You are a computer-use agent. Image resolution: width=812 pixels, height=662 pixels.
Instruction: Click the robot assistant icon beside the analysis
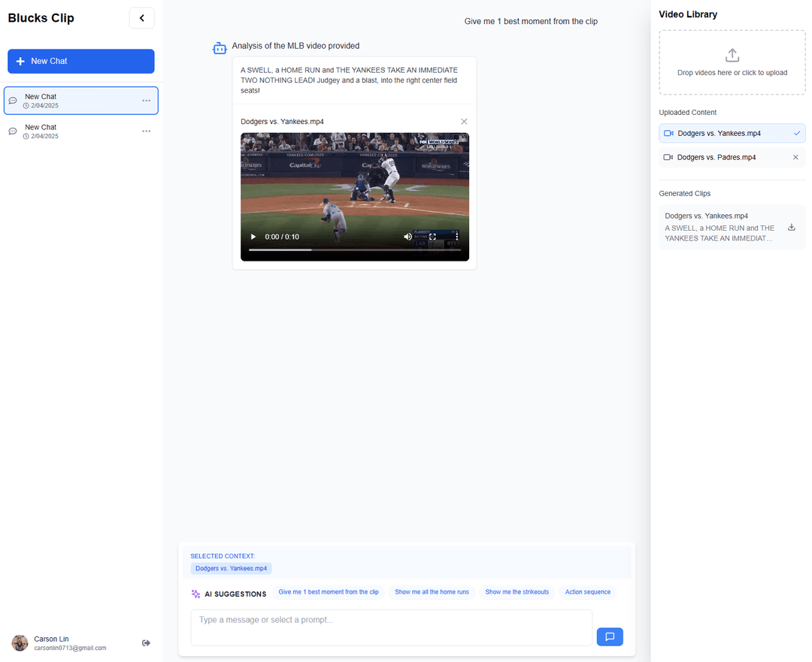(220, 48)
